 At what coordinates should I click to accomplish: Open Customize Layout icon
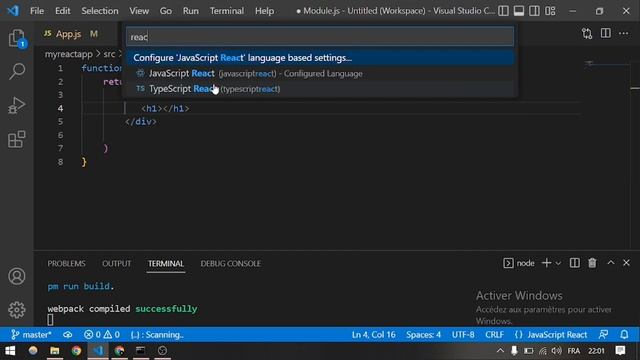[x=550, y=11]
